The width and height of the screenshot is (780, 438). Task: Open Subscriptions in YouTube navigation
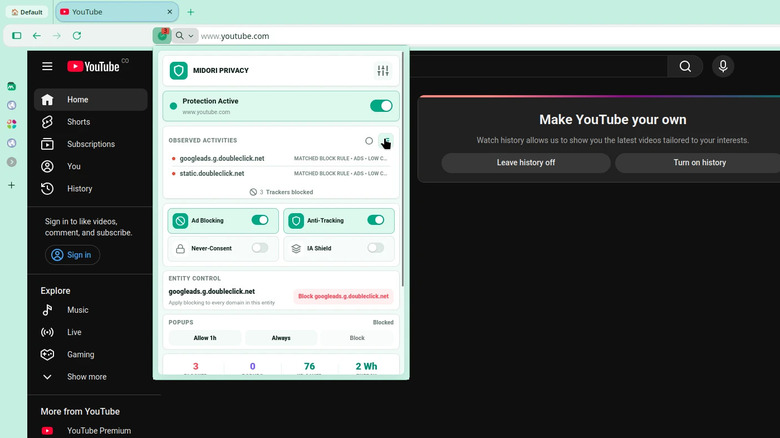[91, 144]
